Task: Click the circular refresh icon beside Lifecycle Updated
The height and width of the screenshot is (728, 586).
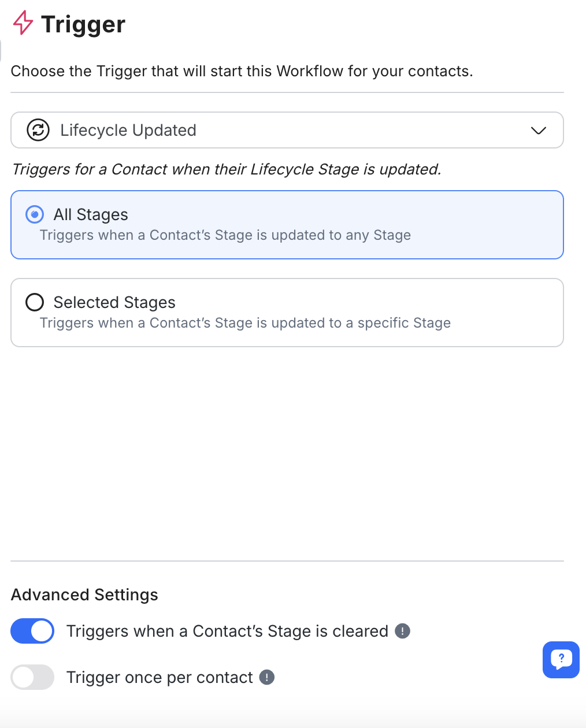Action: (x=37, y=130)
